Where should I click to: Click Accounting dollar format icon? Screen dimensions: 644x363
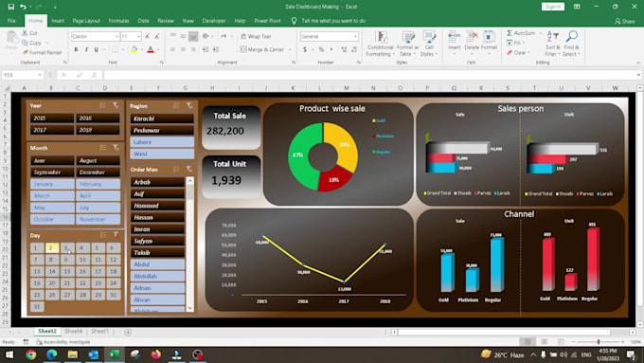(x=305, y=49)
